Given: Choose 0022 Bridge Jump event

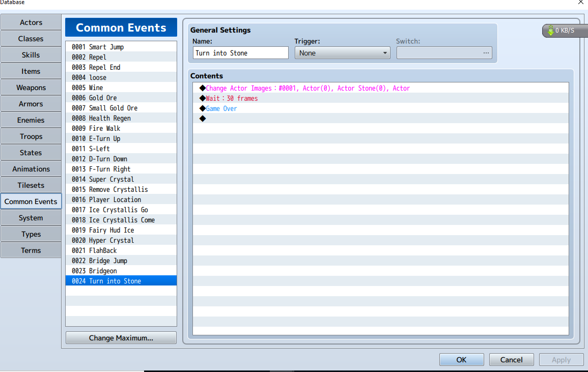Looking at the screenshot, I should tap(121, 261).
